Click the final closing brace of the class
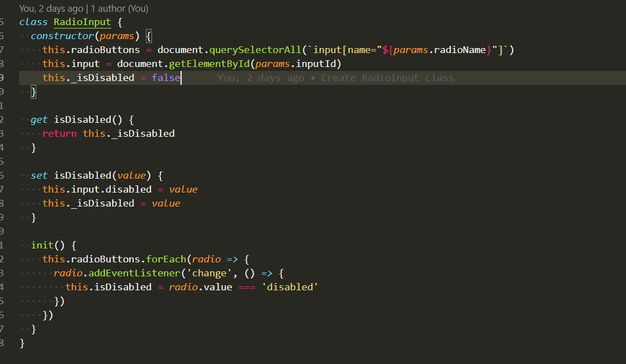The width and height of the screenshot is (626, 364). pos(22,343)
